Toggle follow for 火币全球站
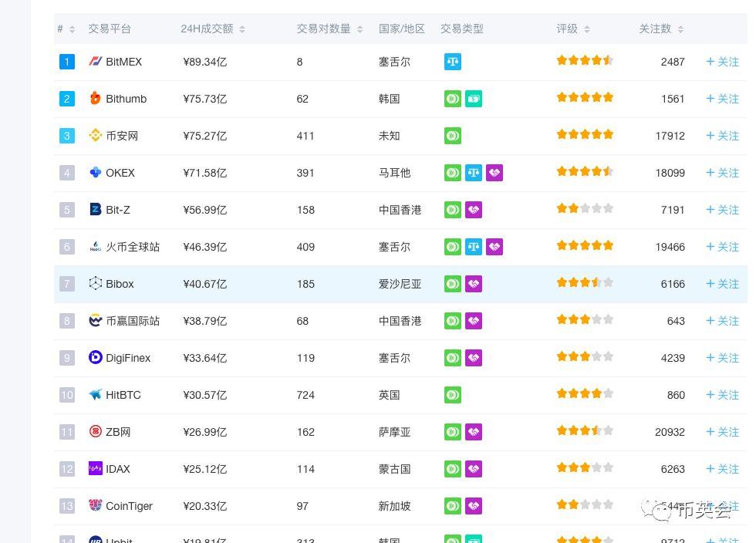Viewport: 756px width, 543px height. (722, 247)
